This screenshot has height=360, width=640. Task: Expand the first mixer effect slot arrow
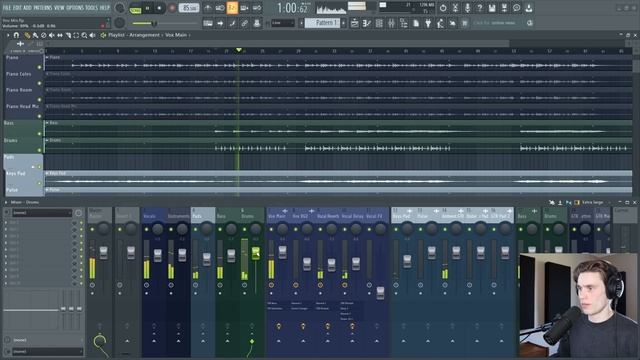point(6,223)
